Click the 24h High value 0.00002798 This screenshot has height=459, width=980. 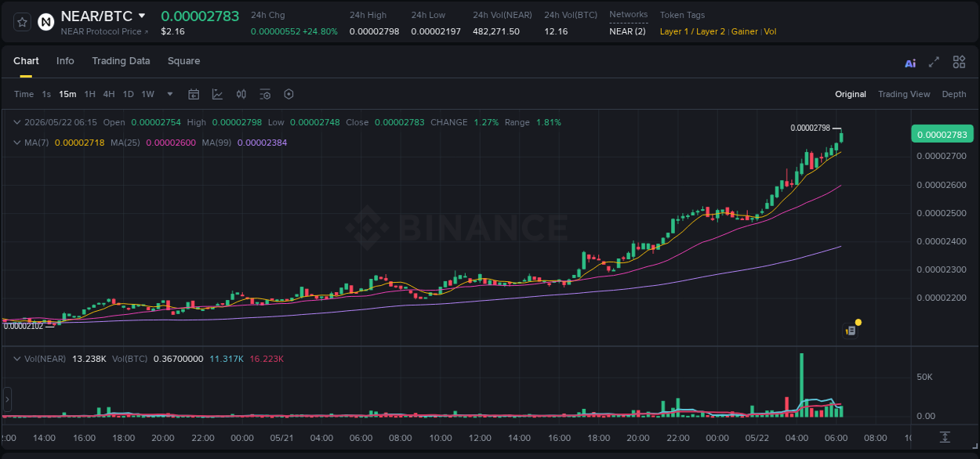coord(374,31)
